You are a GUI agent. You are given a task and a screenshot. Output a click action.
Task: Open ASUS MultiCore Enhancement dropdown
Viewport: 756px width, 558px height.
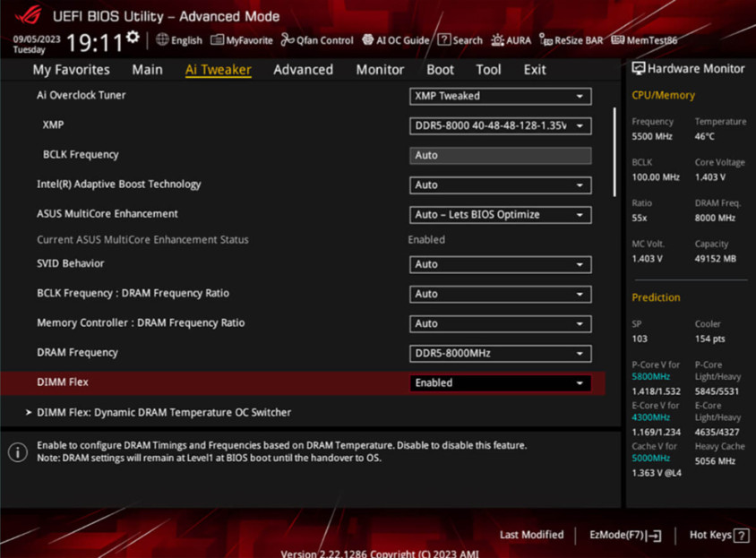click(x=501, y=215)
